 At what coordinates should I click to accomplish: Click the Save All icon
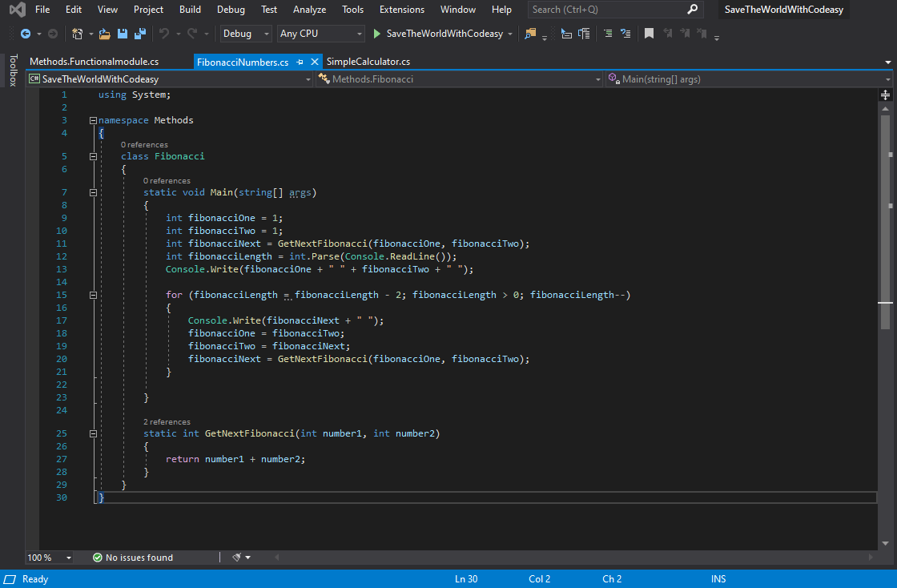[140, 34]
